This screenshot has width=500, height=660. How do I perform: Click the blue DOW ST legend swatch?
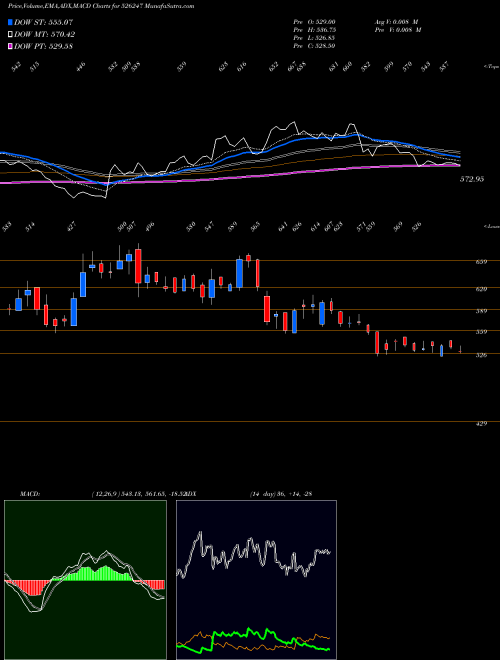tap(10, 22)
